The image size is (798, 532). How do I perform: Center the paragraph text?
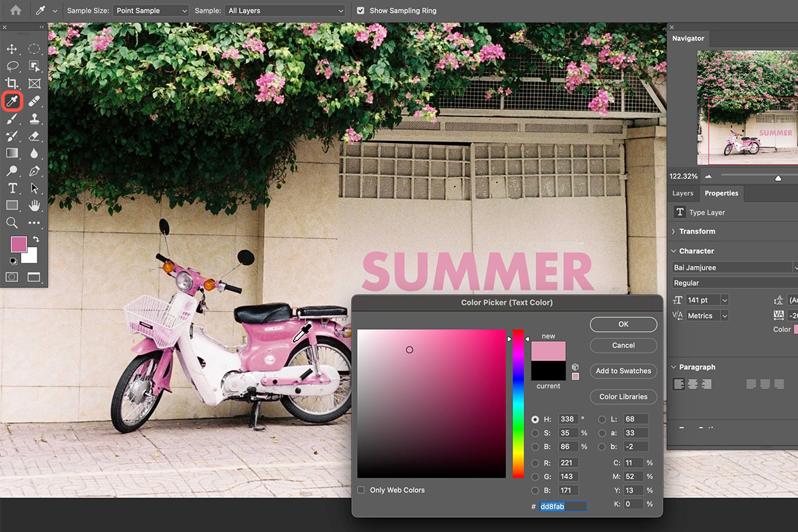click(x=693, y=384)
